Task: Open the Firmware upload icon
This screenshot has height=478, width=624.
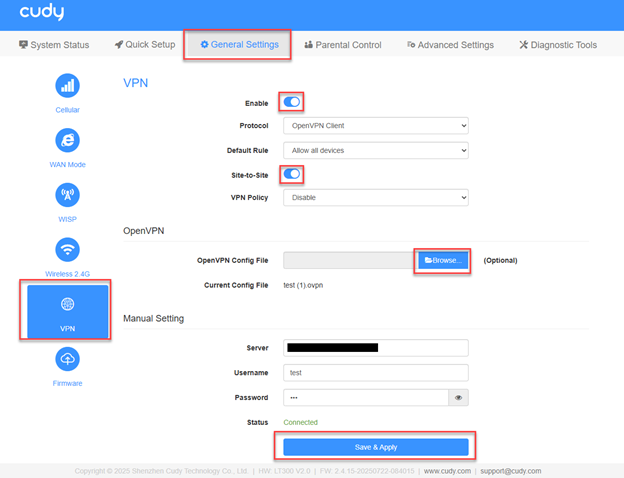Action: (68, 360)
